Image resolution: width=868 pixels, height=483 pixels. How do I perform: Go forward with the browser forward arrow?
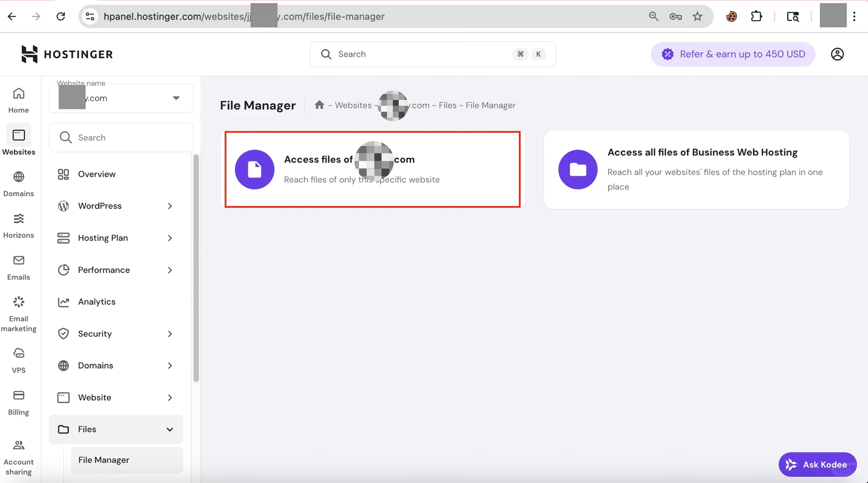pos(36,17)
